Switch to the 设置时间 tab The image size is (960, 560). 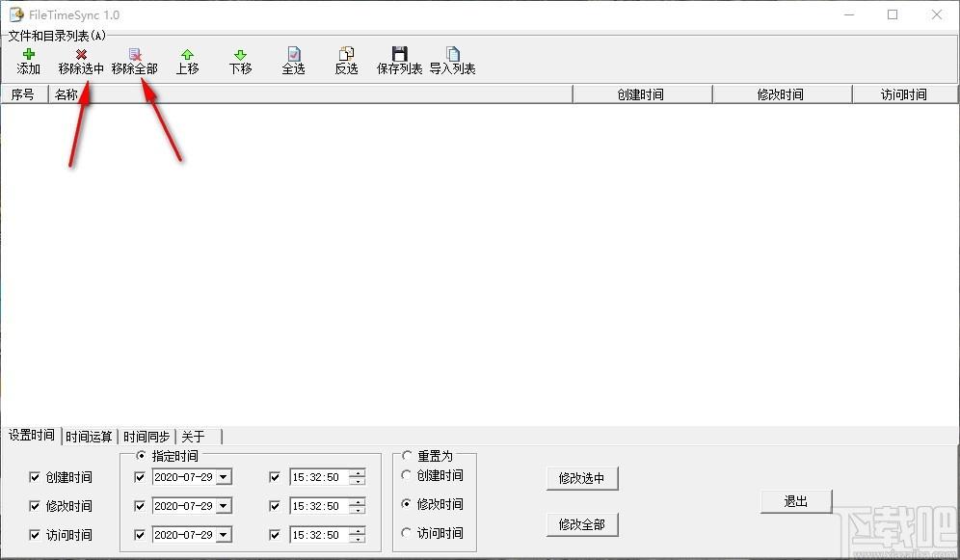pos(31,435)
